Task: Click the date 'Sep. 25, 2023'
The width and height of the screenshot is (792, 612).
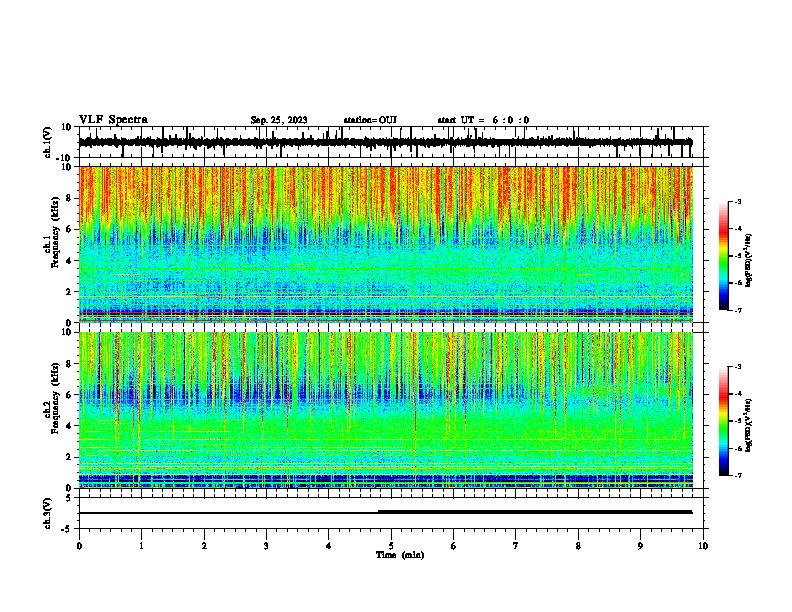Action: (x=279, y=120)
